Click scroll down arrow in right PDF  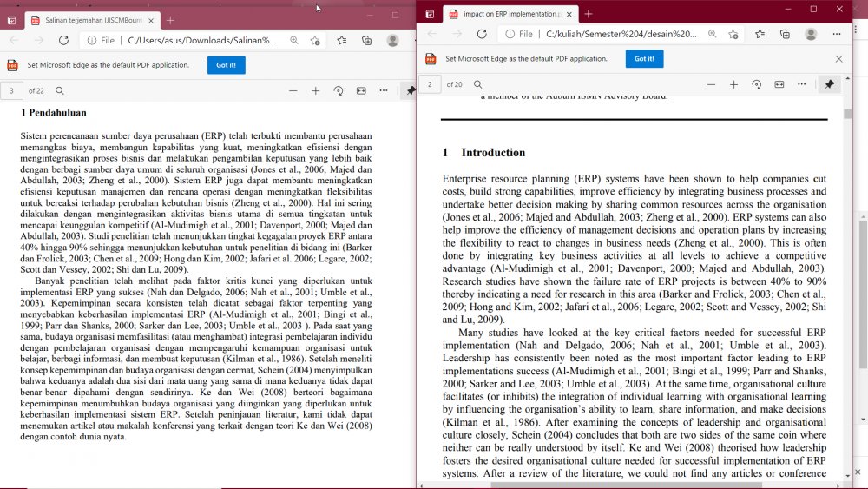coord(847,475)
